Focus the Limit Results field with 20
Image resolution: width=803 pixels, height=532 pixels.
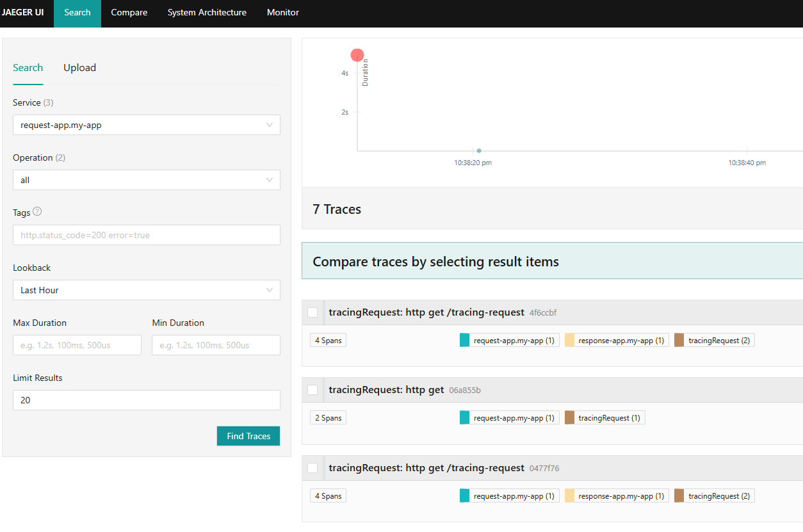pyautogui.click(x=147, y=400)
